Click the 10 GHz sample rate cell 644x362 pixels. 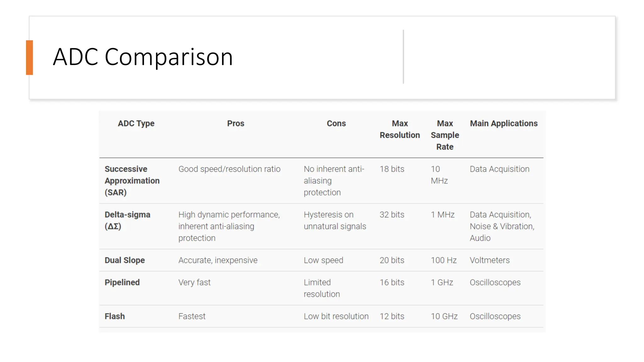[x=444, y=316]
